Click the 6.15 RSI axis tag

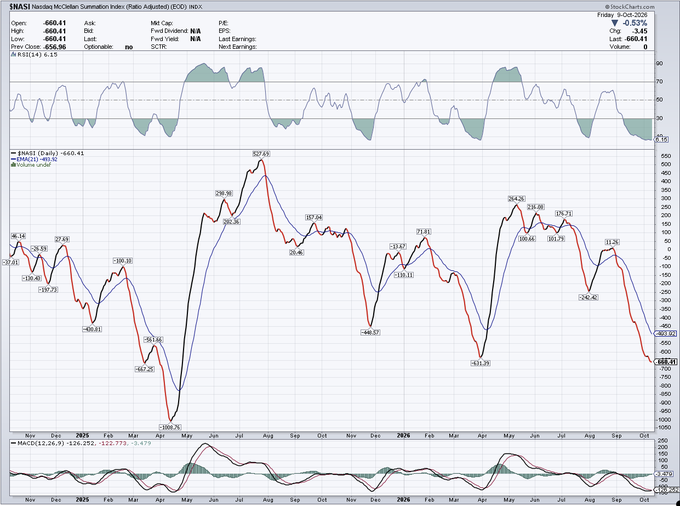661,140
